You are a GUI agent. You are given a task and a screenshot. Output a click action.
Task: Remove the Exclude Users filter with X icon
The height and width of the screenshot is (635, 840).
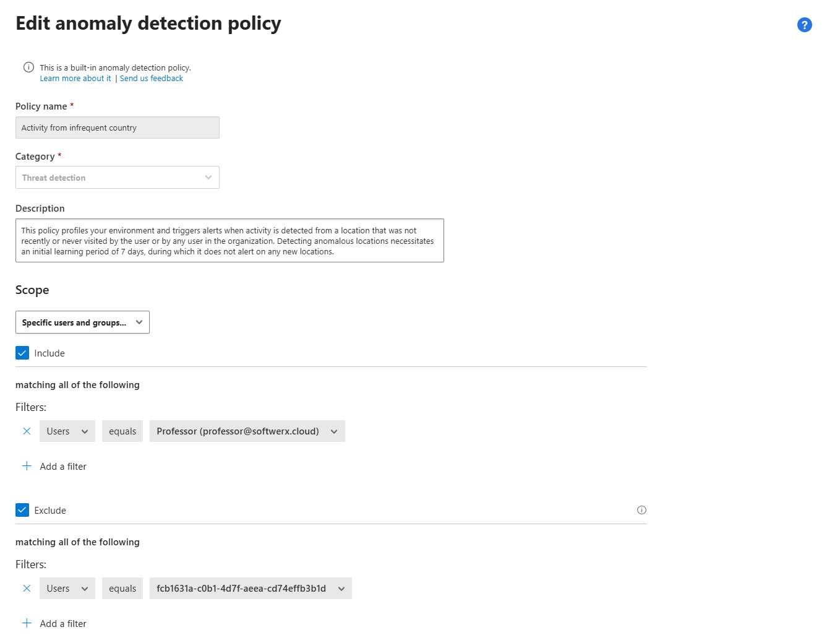(27, 589)
